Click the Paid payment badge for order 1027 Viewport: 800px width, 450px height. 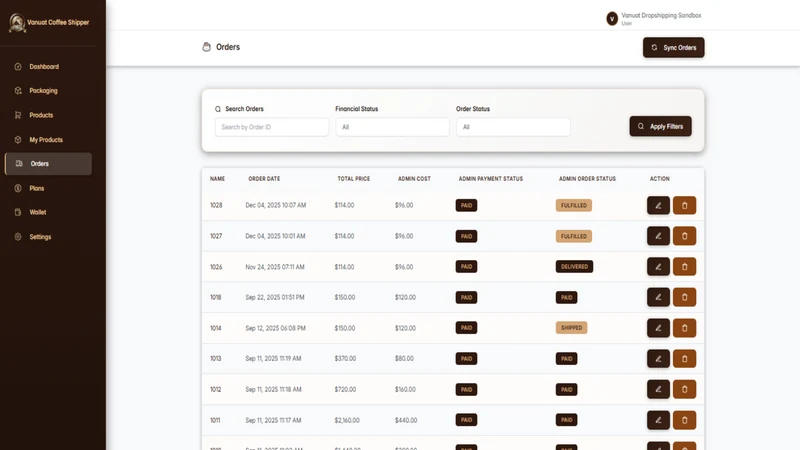click(466, 236)
